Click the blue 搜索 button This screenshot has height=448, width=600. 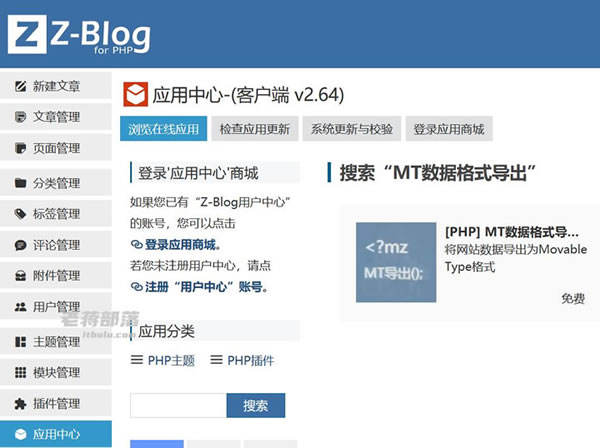click(256, 406)
